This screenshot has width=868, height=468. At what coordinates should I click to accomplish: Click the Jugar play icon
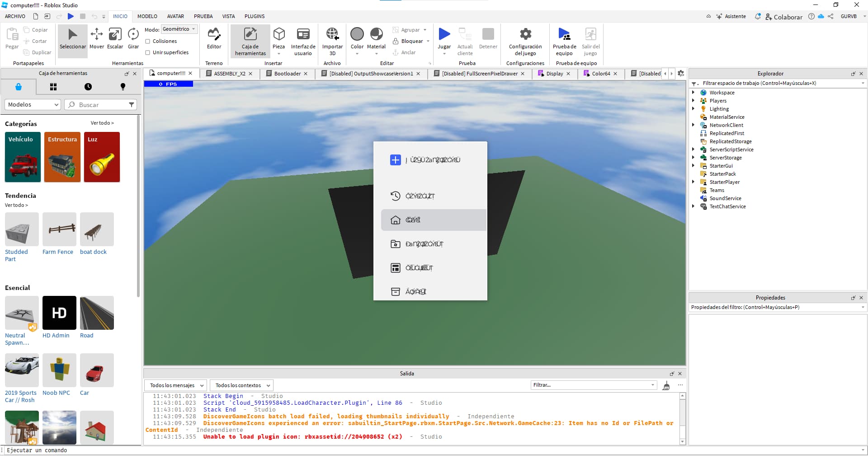pos(444,34)
